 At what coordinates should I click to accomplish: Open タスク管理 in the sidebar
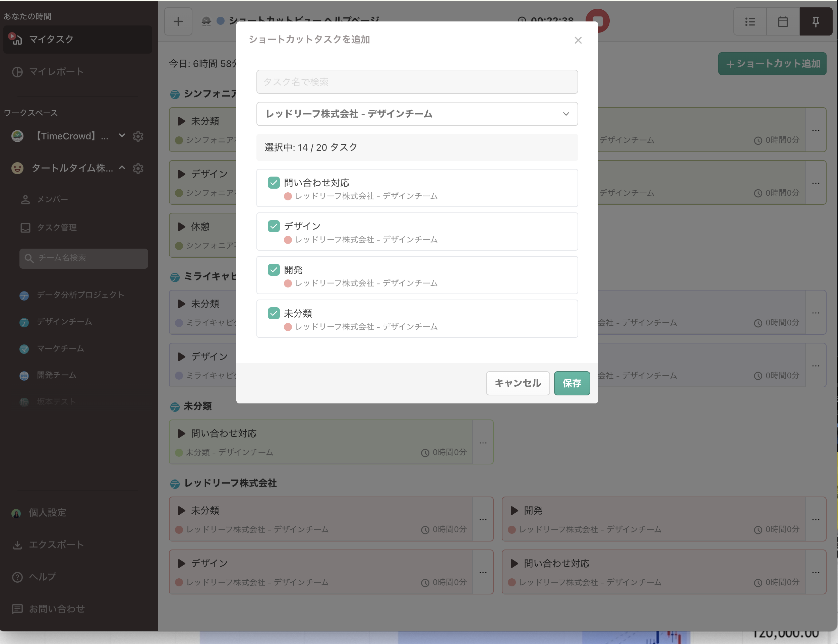point(57,227)
